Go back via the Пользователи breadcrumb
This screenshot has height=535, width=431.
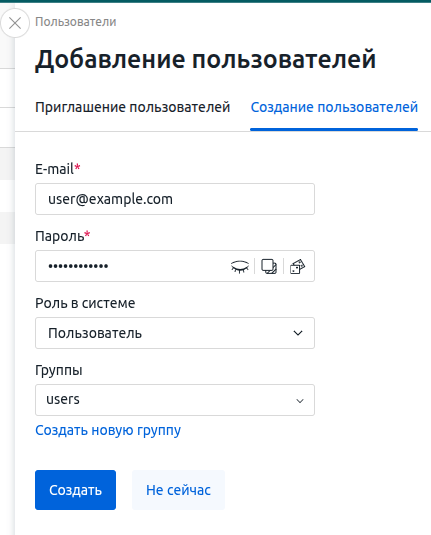point(76,22)
